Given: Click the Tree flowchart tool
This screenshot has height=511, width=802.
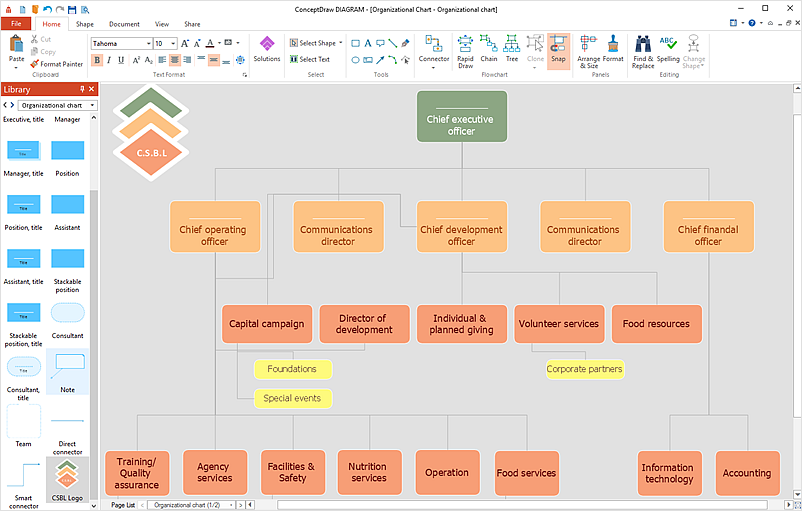Looking at the screenshot, I should pos(512,49).
